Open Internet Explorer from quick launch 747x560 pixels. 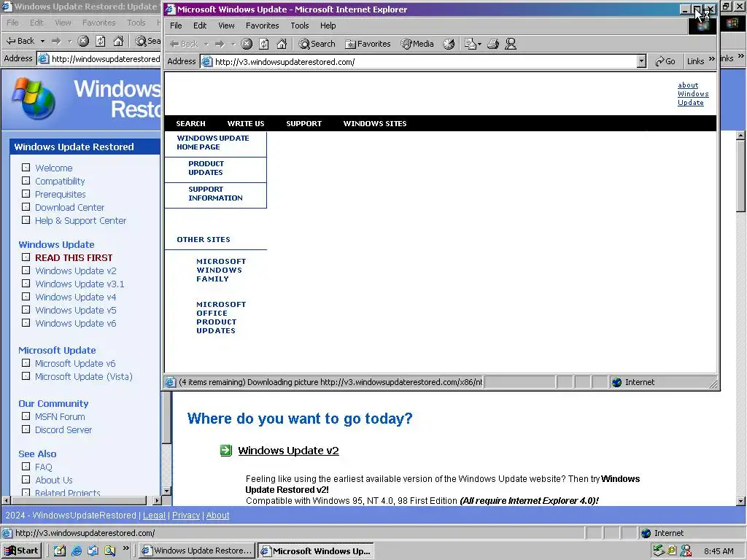[x=76, y=551]
